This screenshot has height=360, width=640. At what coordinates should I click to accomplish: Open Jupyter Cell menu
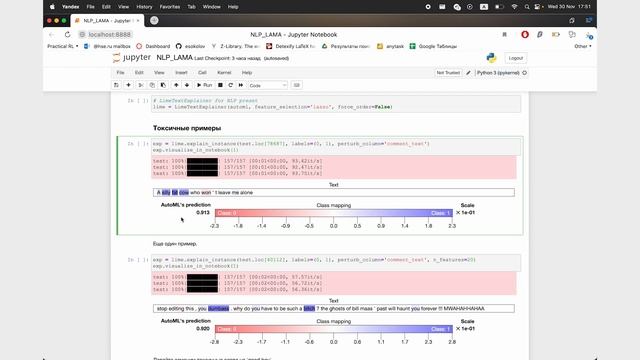click(x=202, y=73)
